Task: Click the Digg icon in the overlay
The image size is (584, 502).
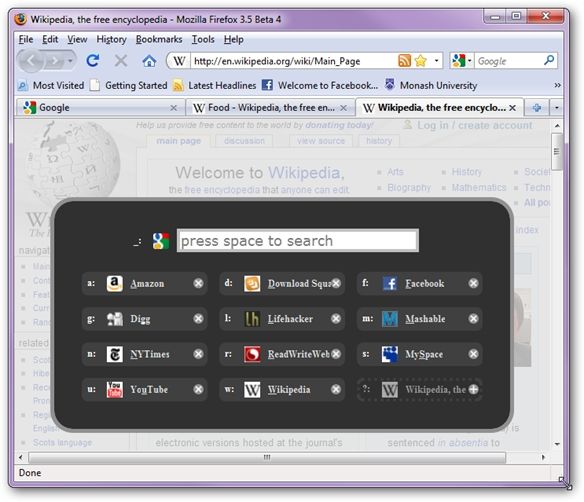Action: pyautogui.click(x=114, y=319)
